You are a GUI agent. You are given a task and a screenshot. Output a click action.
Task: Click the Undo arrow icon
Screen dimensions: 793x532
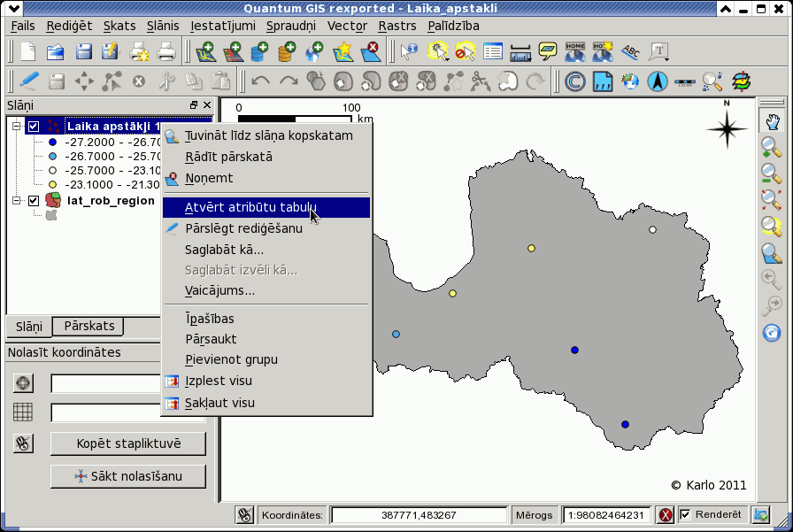tap(261, 81)
